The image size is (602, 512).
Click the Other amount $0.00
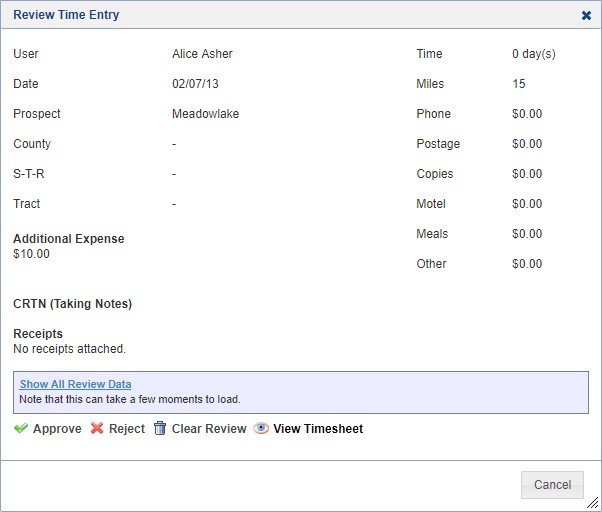[527, 264]
